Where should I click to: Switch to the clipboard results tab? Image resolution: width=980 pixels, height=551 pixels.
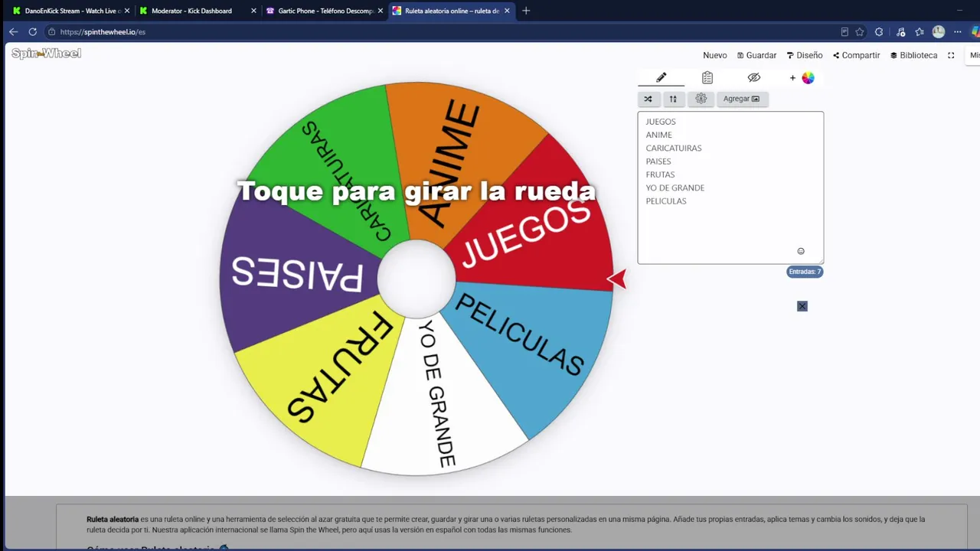coord(707,77)
